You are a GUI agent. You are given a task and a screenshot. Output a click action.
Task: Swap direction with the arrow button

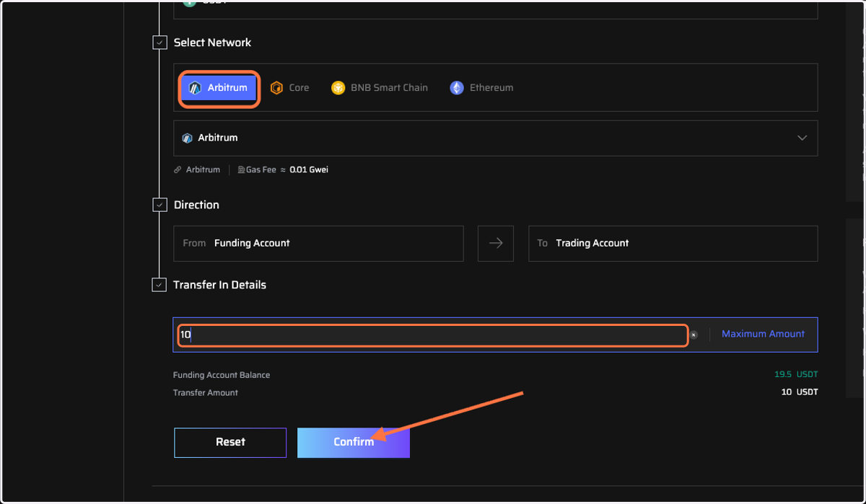tap(496, 244)
